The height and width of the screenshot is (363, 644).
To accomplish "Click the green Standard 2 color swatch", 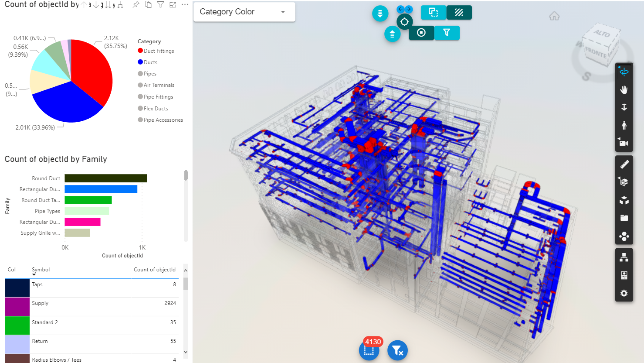I will pyautogui.click(x=17, y=325).
